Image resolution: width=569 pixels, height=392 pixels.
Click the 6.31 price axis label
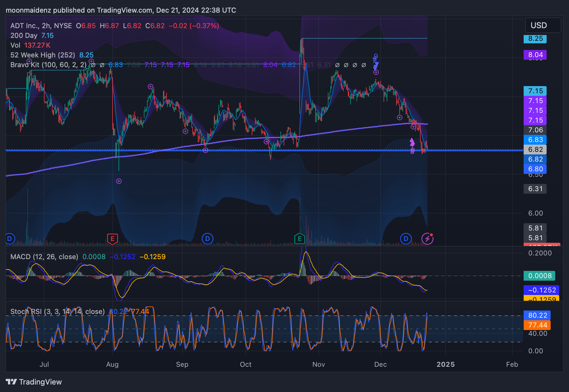click(x=535, y=189)
